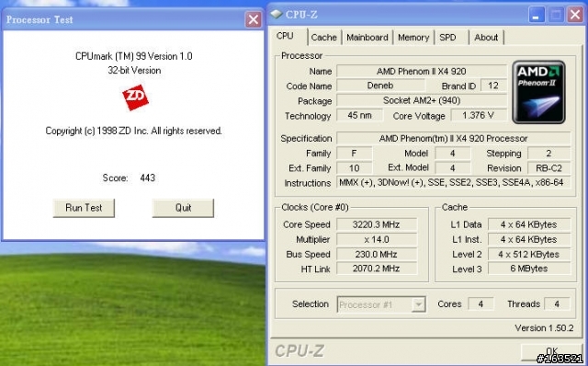Minimize the CPU-Z window
This screenshot has height=366, width=588.
[x=537, y=15]
